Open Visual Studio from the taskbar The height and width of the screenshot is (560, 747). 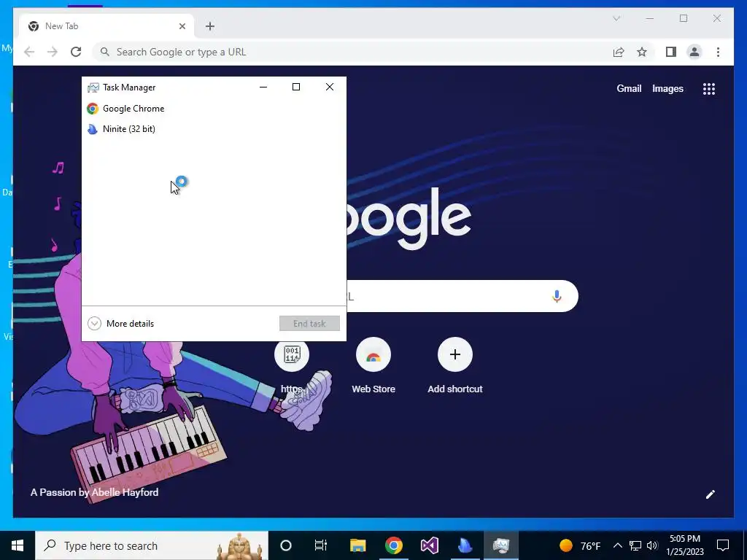tap(429, 545)
